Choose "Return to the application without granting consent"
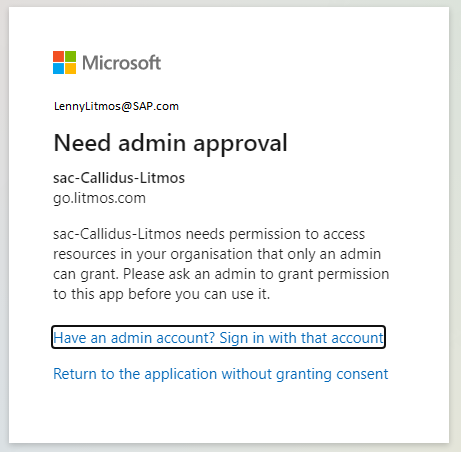Image resolution: width=461 pixels, height=452 pixels. tap(221, 374)
